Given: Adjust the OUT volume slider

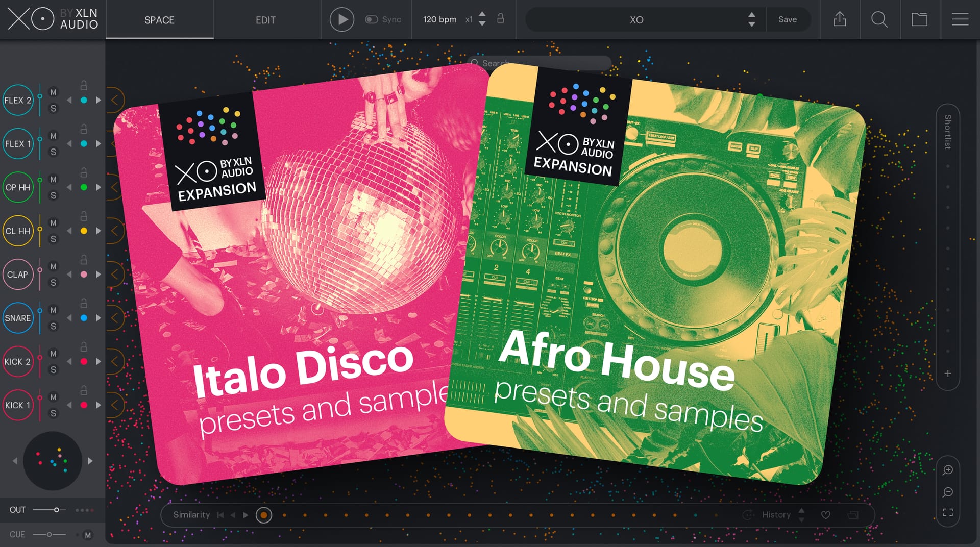Looking at the screenshot, I should click(x=49, y=510).
